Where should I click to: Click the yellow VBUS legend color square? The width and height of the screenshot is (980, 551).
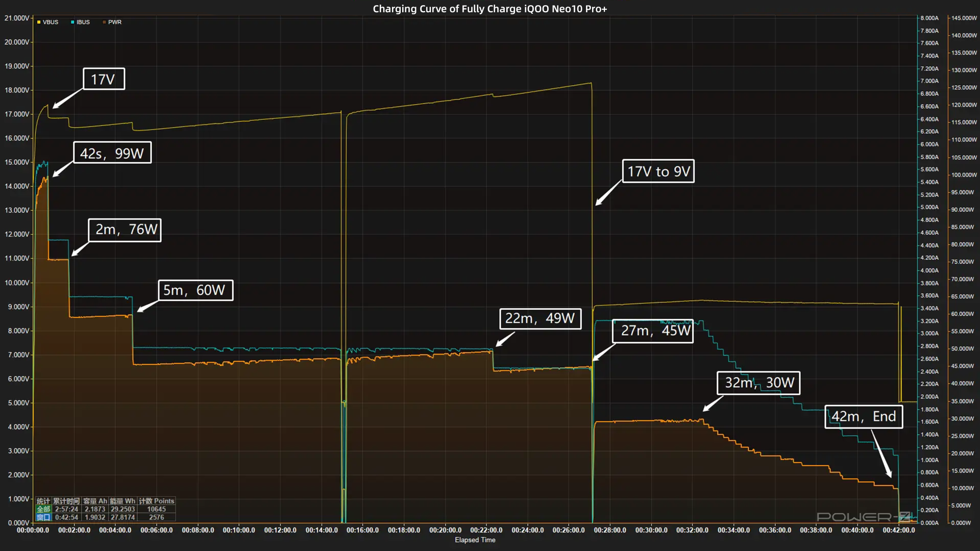[x=39, y=22]
